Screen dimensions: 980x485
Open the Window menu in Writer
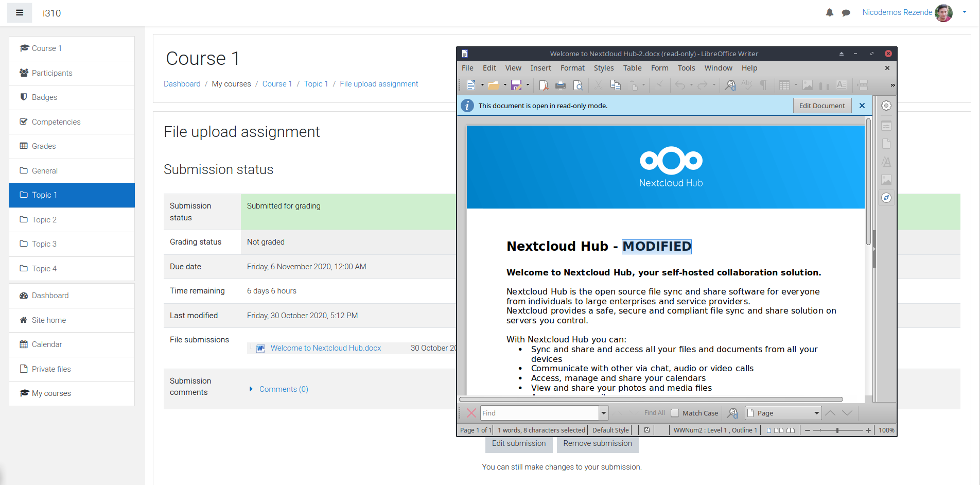click(718, 68)
